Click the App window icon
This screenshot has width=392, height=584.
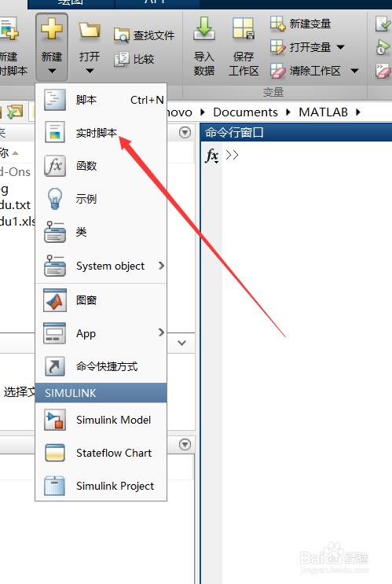[x=55, y=333]
